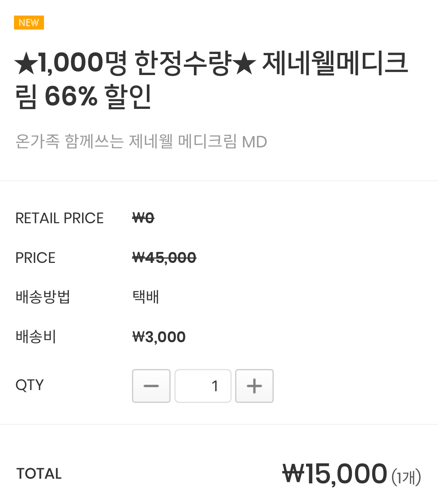Image resolution: width=438 pixels, height=504 pixels.
Task: Click the 66% 할인 text in the title
Action: [97, 96]
